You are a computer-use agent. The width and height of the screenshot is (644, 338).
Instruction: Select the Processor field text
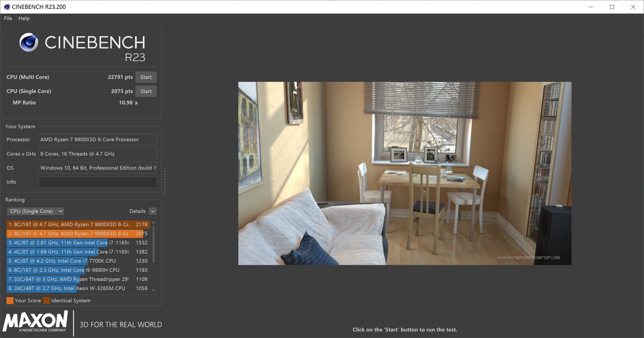[x=98, y=139]
